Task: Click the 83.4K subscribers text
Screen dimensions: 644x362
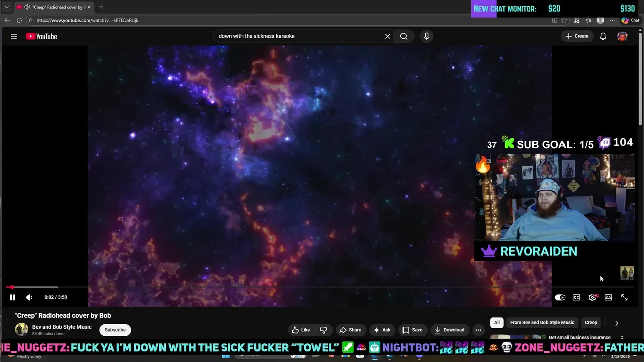Action: click(x=48, y=334)
